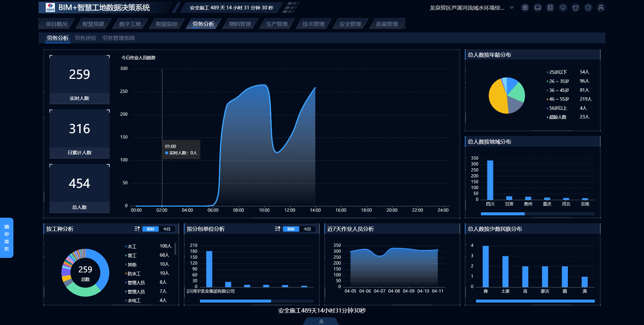Select 实时 toggle in 按分包单位分析 panel

click(291, 229)
